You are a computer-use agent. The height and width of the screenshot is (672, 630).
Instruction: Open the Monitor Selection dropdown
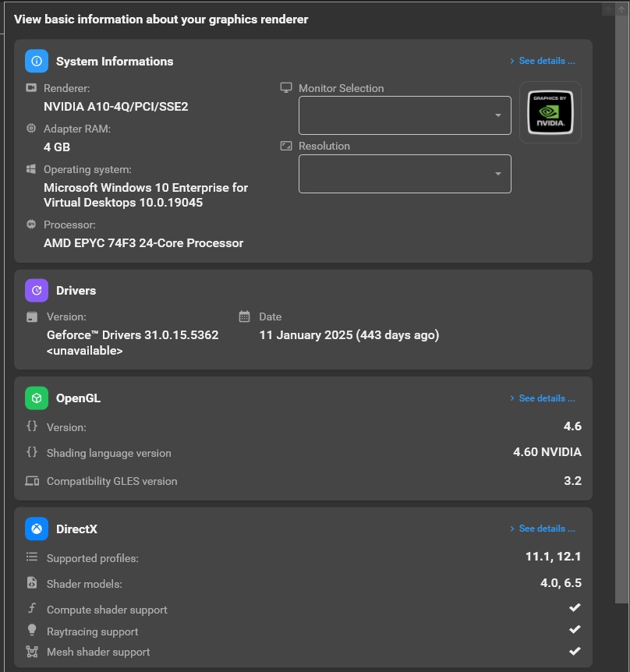[x=405, y=115]
